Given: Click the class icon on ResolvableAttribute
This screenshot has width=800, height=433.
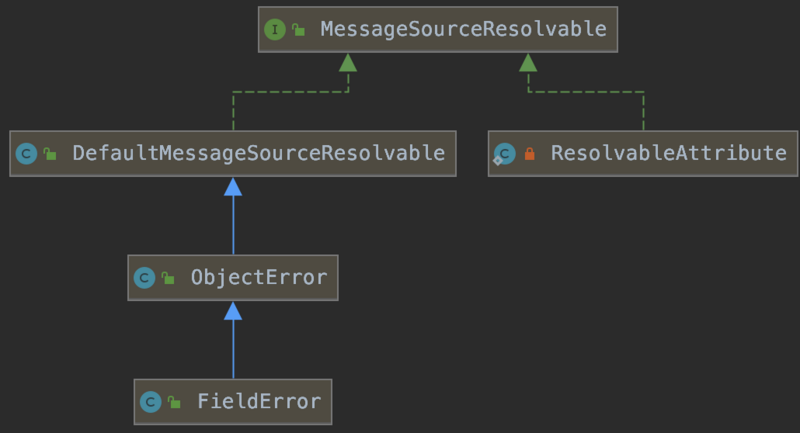Looking at the screenshot, I should [x=505, y=154].
